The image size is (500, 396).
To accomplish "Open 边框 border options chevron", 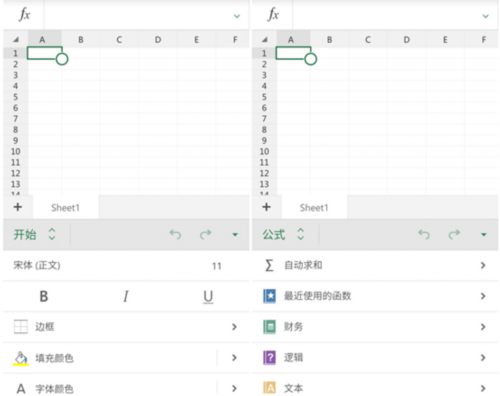I will point(234,327).
